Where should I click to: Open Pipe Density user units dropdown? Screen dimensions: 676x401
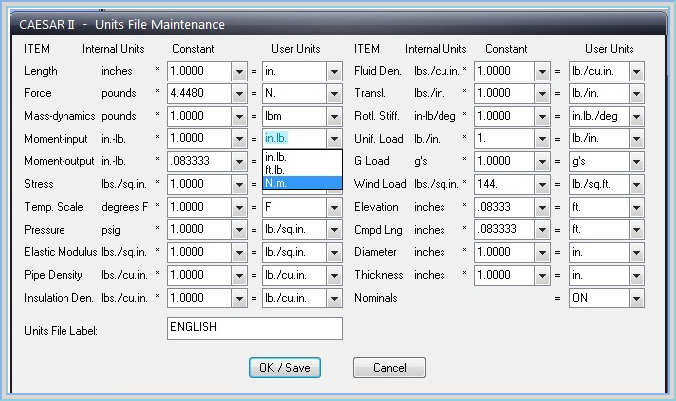334,276
